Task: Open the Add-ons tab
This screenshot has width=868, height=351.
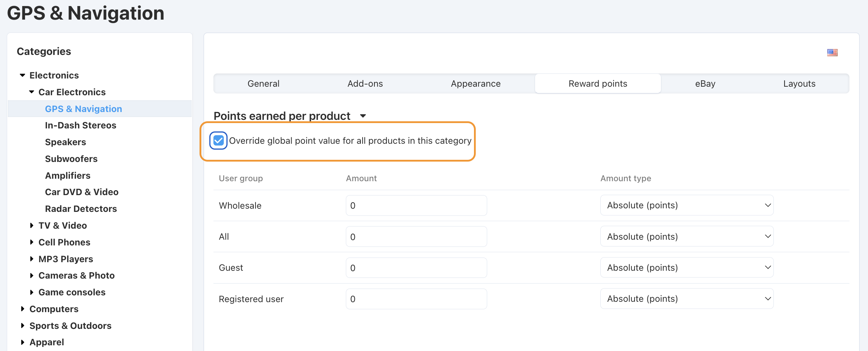Action: [365, 83]
